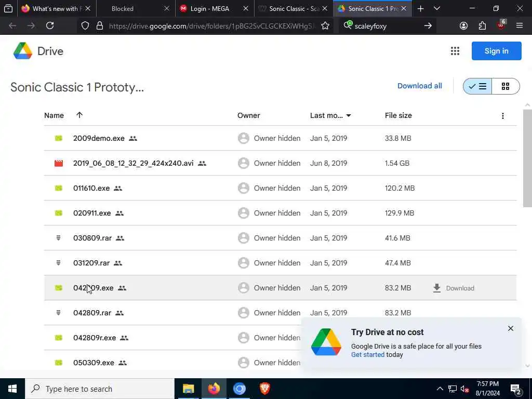Open Firefox hamburger application menu
This screenshot has height=399, width=532.
pyautogui.click(x=520, y=25)
